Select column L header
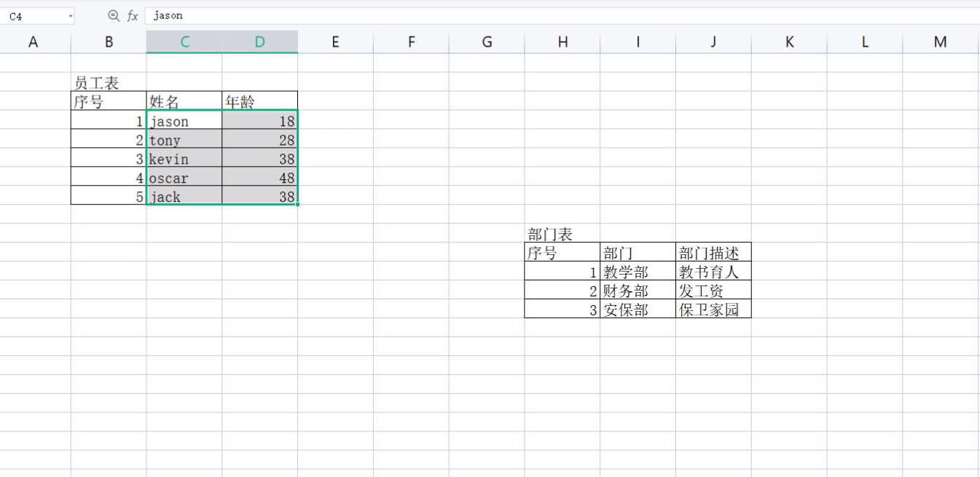Screen dimensions: 980x477 pyautogui.click(x=865, y=42)
